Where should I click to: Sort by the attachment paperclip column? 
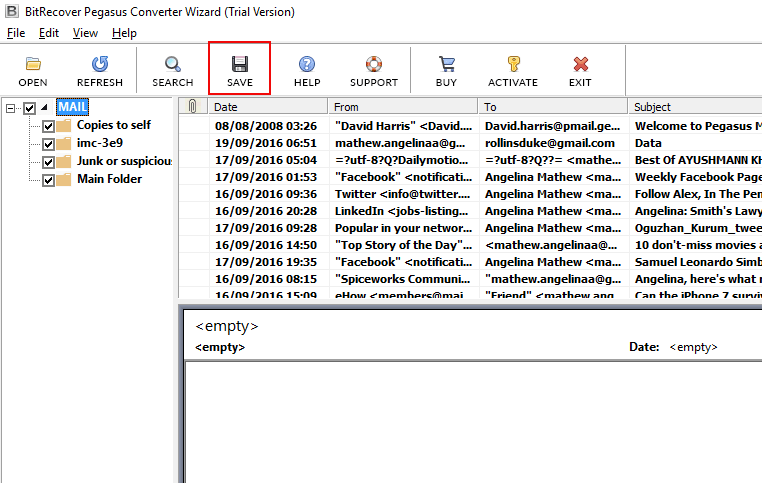click(x=193, y=106)
